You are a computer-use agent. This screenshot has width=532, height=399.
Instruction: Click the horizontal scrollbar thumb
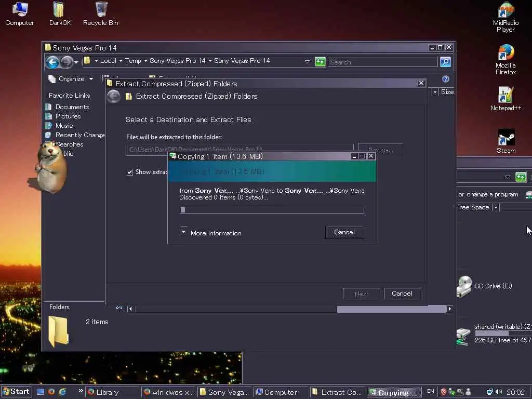(x=391, y=309)
